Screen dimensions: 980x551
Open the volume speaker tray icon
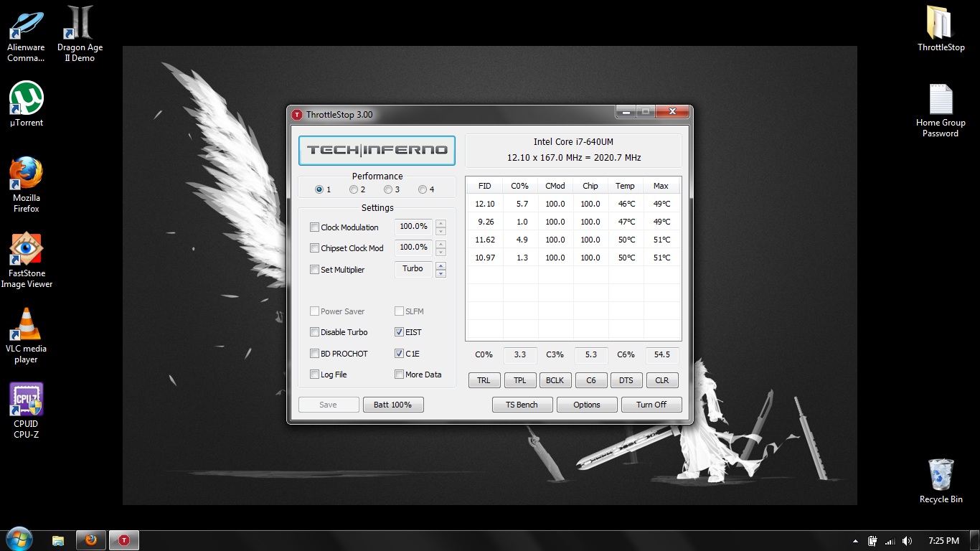[x=907, y=541]
